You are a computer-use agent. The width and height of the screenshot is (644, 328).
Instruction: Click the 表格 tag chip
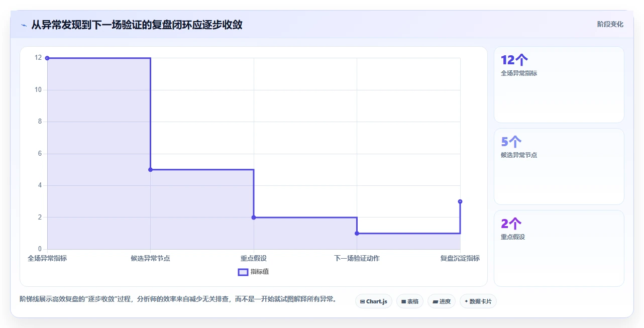410,301
